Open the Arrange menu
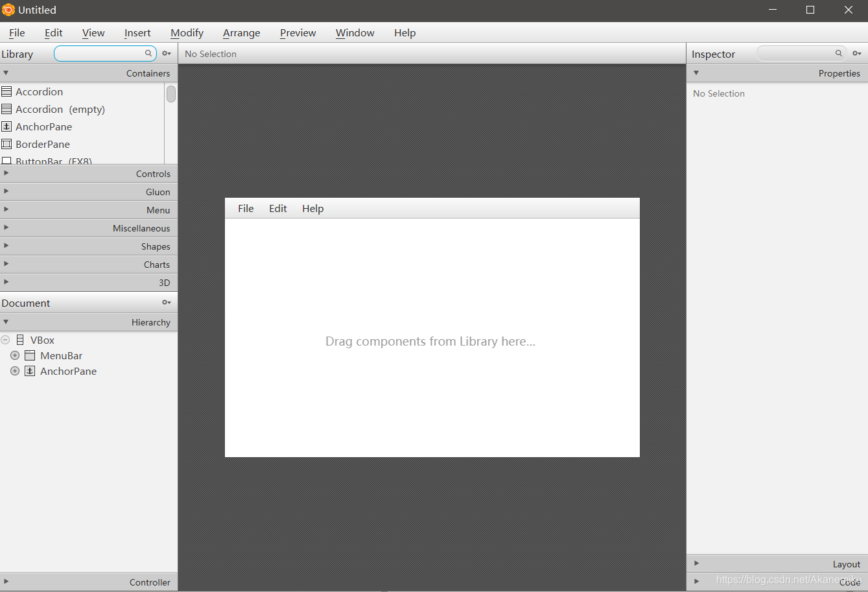This screenshot has height=592, width=868. click(x=242, y=32)
